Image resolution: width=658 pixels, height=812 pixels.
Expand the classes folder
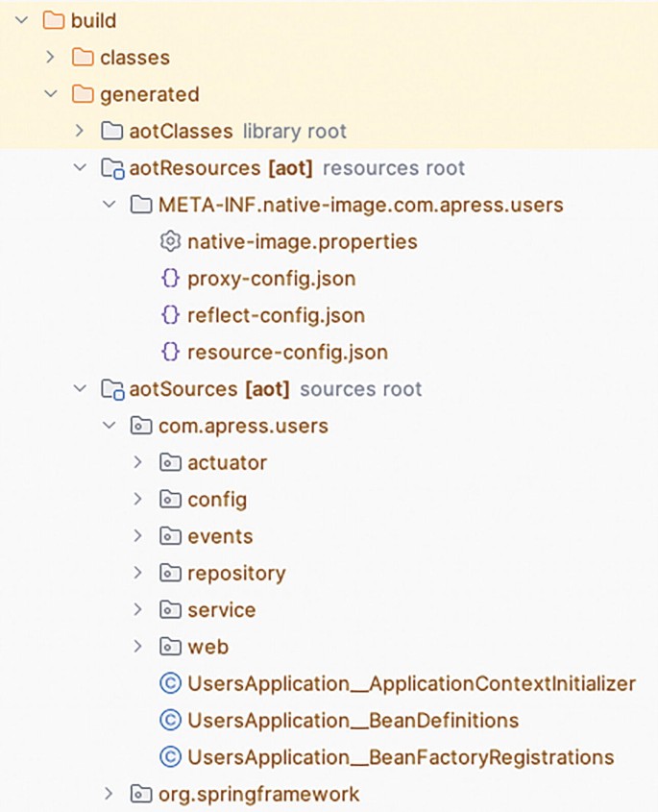[50, 57]
